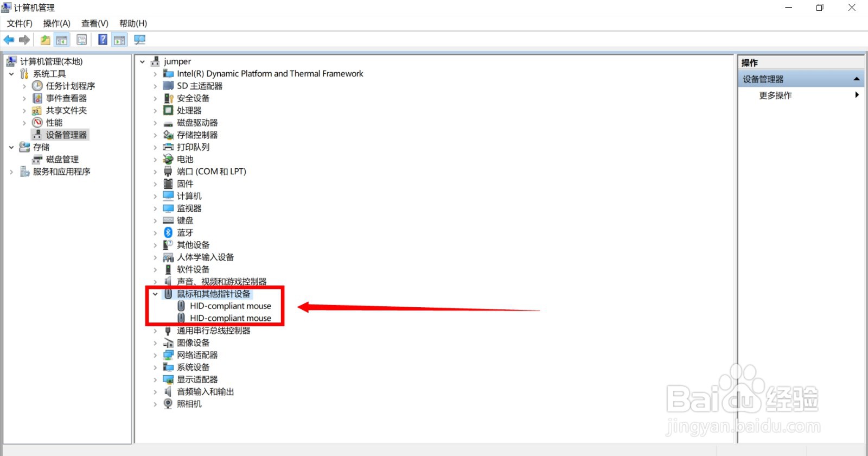This screenshot has height=456, width=868.
Task: Expand the camera (照相机) node
Action: pos(155,404)
